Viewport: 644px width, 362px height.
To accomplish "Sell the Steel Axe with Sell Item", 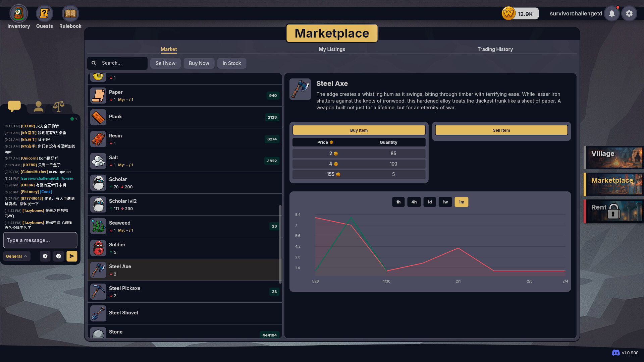I will 501,130.
